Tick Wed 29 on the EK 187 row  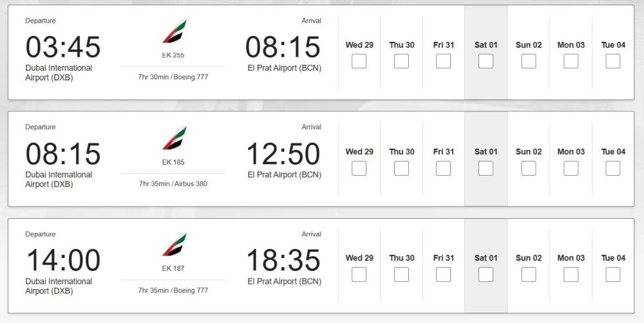[x=359, y=275]
